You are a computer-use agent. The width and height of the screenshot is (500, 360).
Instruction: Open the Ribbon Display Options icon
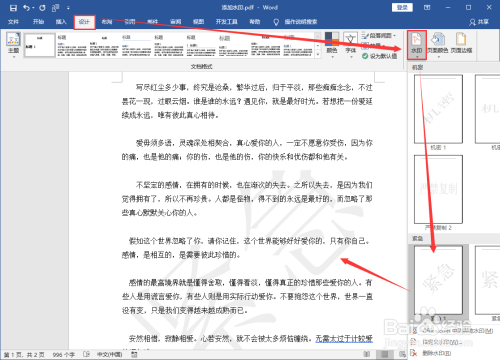[x=427, y=7]
